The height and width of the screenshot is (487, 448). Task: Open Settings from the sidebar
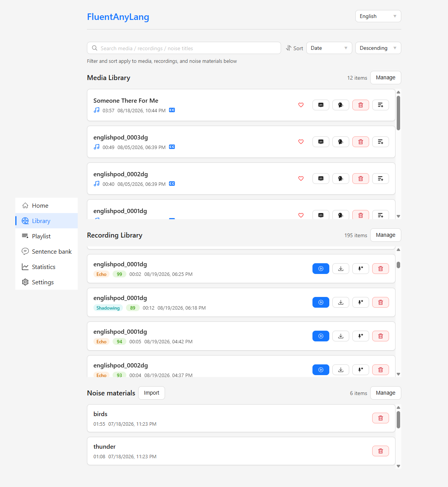coord(46,282)
